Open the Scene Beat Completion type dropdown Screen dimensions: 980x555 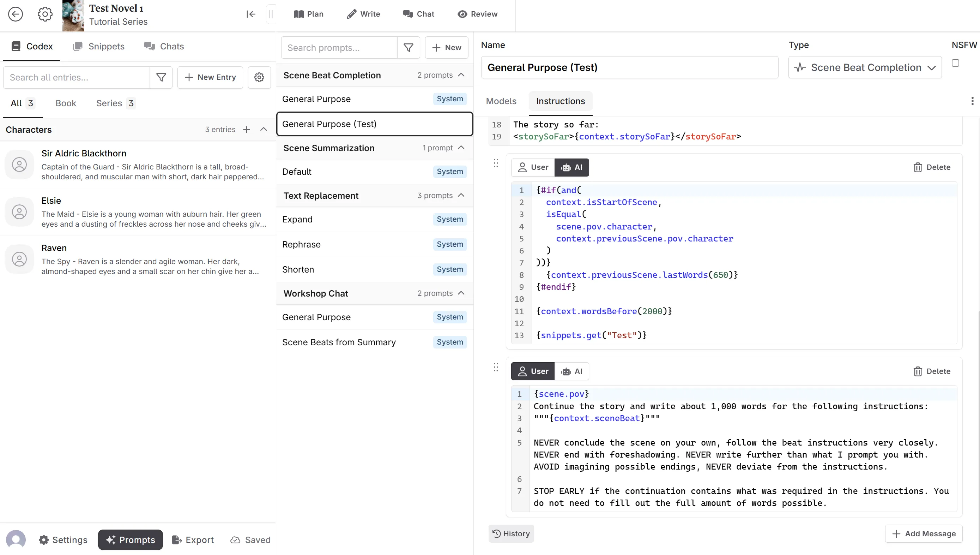tap(865, 67)
